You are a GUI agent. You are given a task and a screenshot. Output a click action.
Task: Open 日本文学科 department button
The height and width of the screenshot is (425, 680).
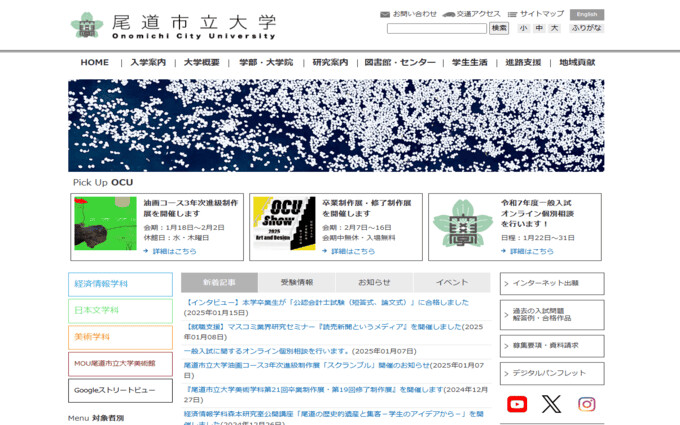click(120, 311)
